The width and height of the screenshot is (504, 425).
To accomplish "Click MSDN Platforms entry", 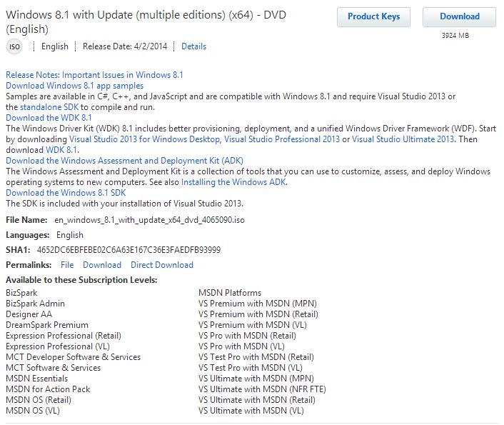I will 230,293.
